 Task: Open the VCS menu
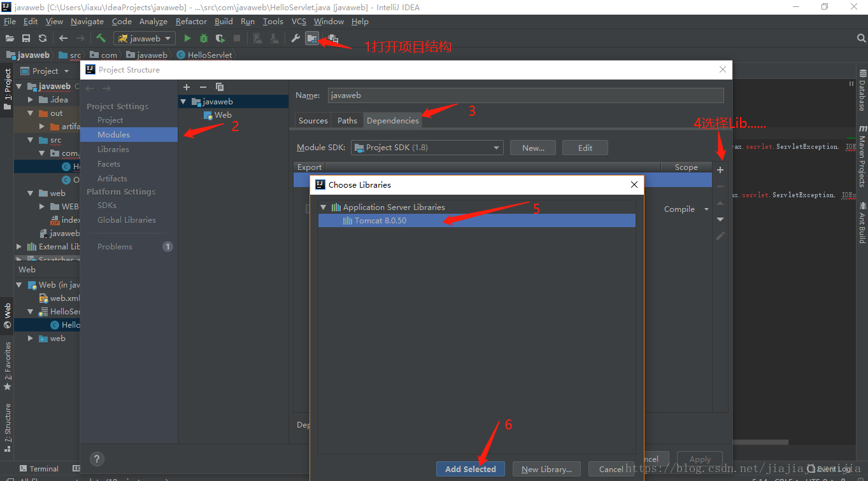point(299,21)
